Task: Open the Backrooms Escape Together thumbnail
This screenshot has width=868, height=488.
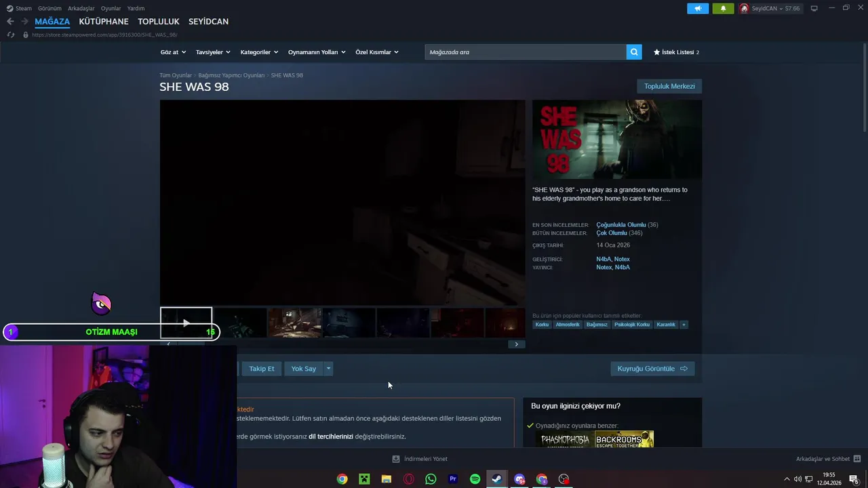Action: [625, 439]
